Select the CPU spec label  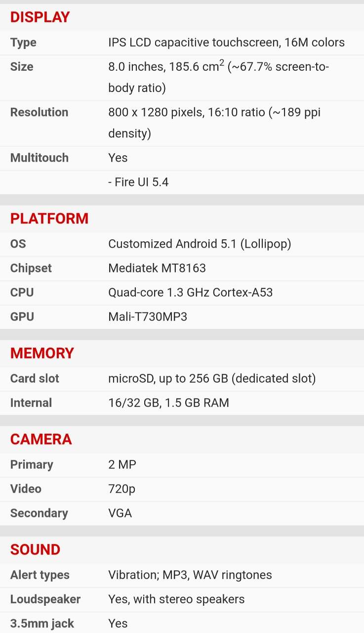(22, 292)
